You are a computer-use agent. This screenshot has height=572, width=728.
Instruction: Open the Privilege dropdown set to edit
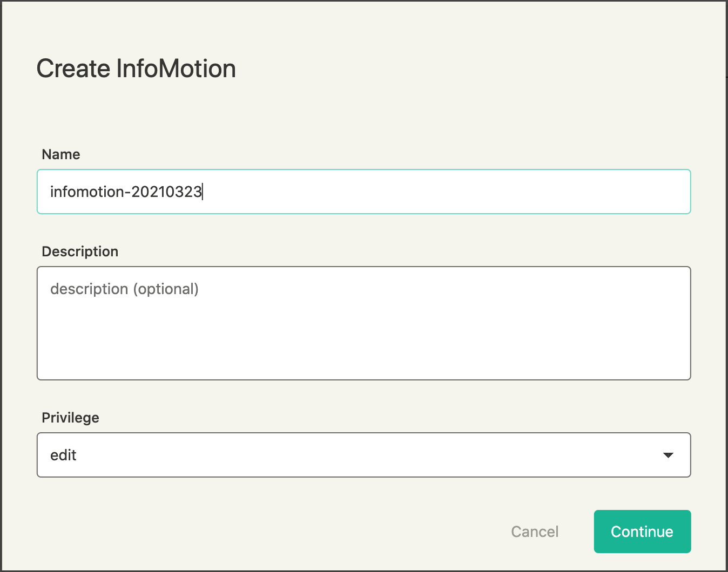pyautogui.click(x=363, y=455)
